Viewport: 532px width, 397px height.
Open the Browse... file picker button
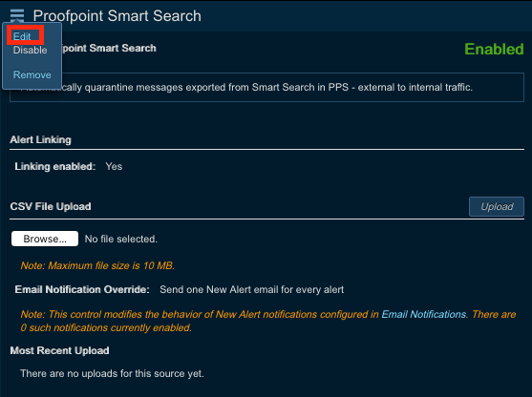coord(45,239)
